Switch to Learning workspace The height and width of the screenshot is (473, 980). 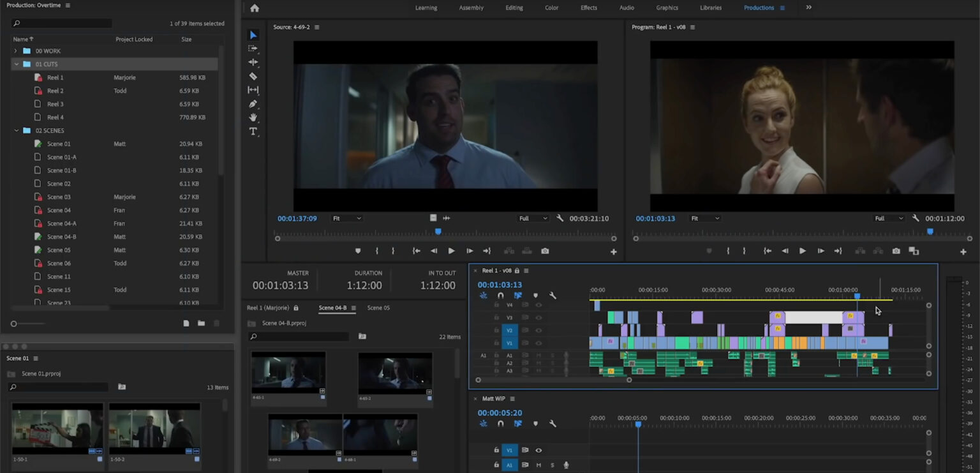(426, 8)
